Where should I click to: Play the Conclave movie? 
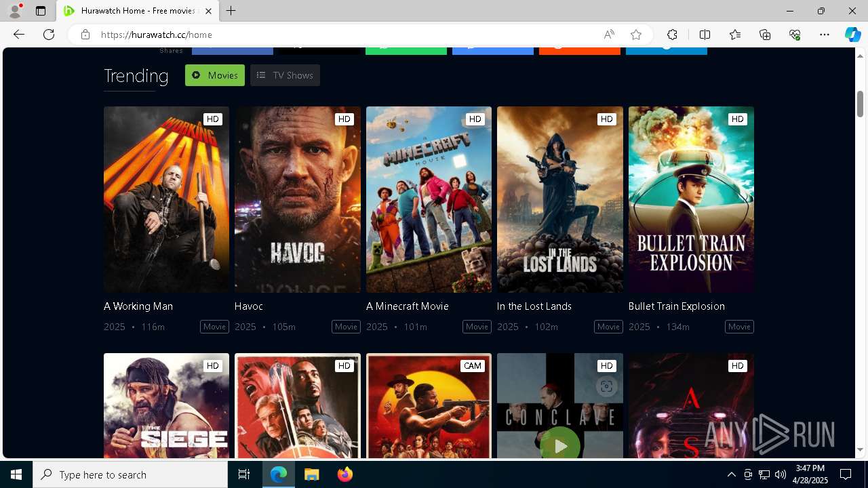[x=560, y=445]
